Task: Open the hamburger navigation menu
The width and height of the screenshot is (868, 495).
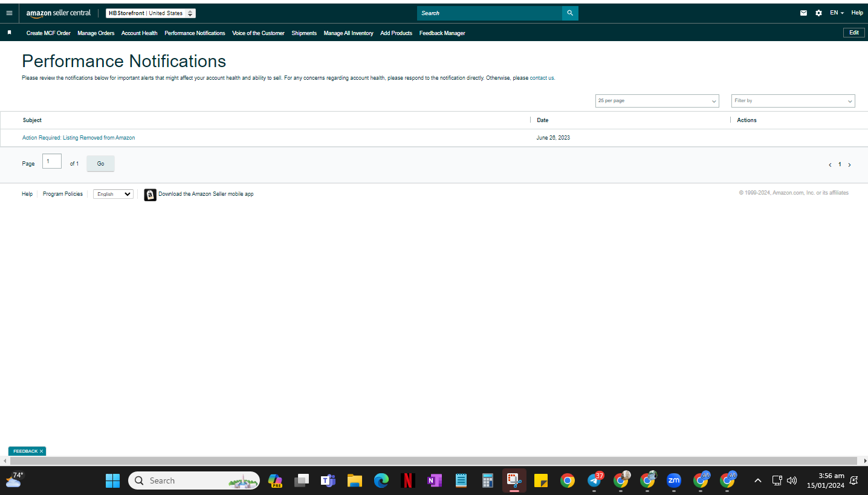Action: point(9,13)
